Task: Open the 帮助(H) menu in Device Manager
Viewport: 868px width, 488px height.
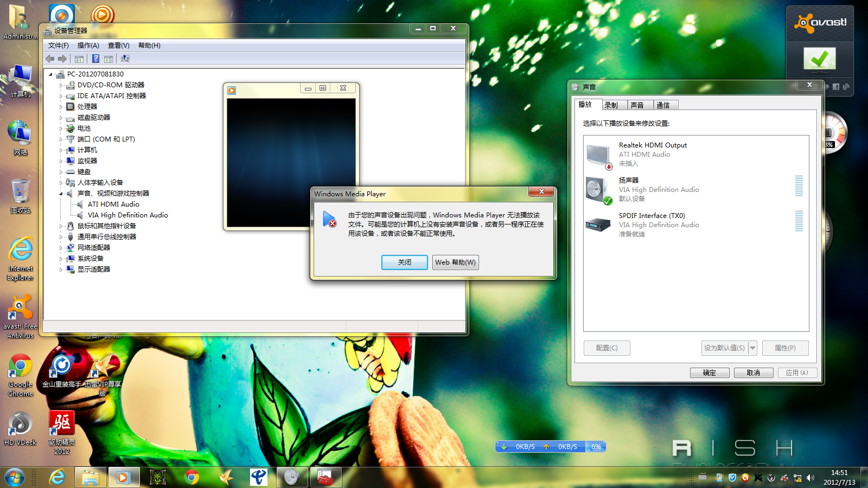Action: coord(149,46)
